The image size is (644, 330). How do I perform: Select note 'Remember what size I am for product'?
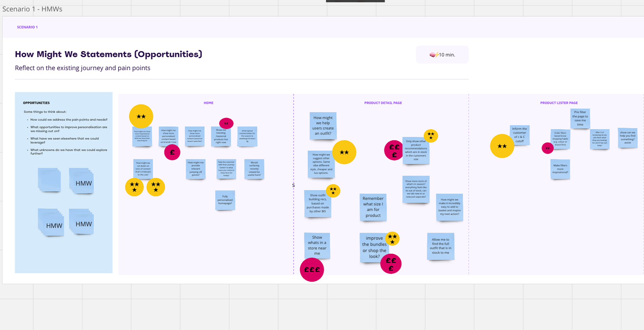[x=373, y=207]
